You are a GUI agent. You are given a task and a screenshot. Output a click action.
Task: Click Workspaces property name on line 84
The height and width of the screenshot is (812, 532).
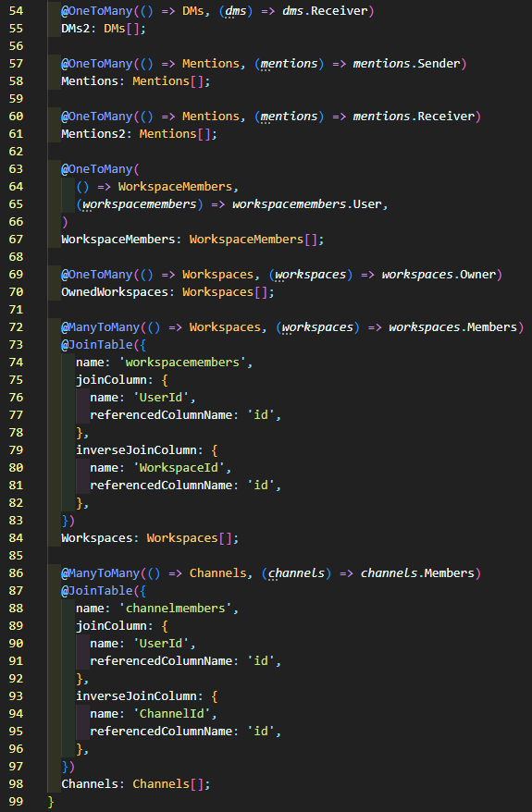97,538
